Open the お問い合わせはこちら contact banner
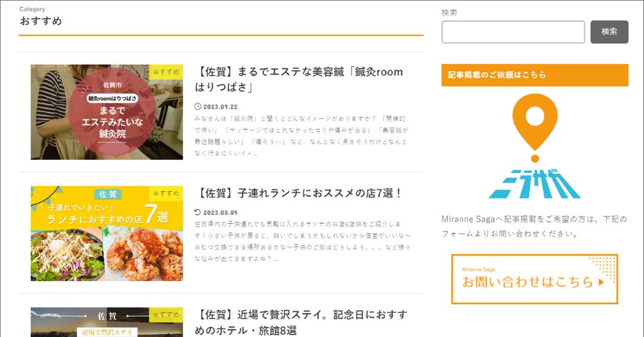644x337 pixels. coord(535,279)
